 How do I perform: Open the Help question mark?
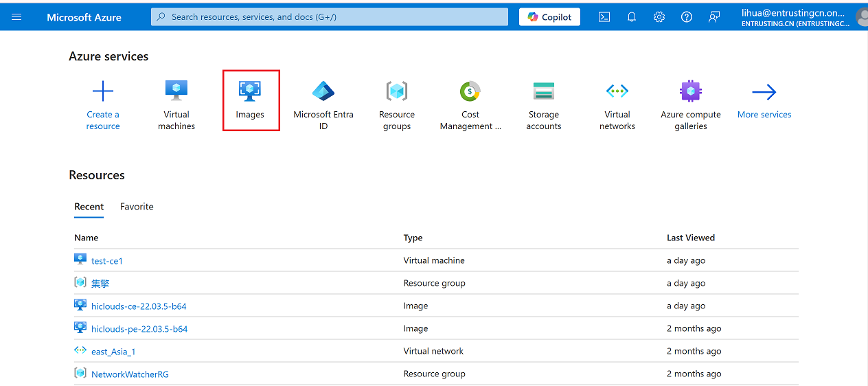[x=687, y=17]
